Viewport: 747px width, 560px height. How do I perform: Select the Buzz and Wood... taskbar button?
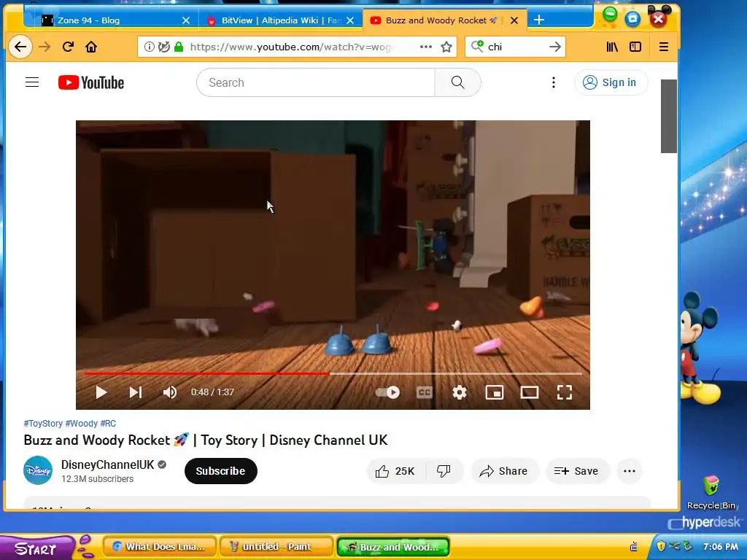click(393, 547)
